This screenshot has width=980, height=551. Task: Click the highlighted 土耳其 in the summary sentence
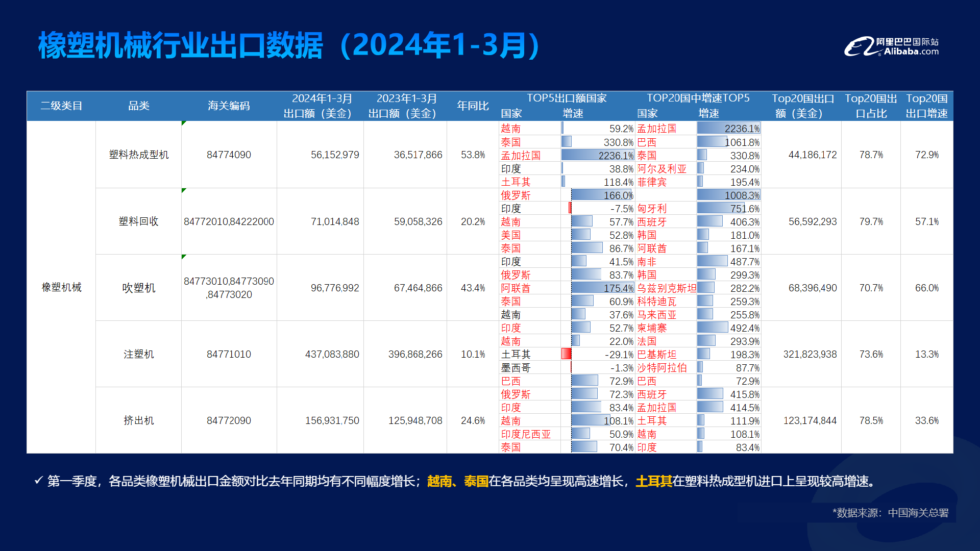pyautogui.click(x=654, y=481)
